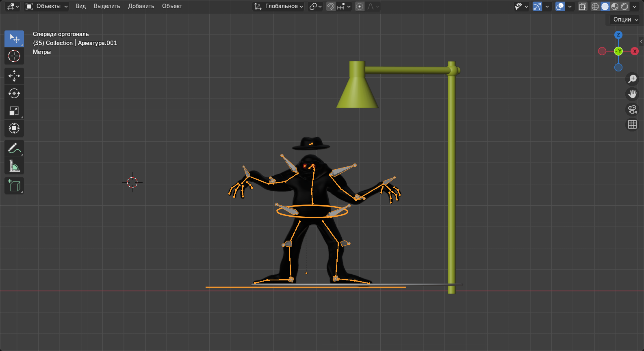The image size is (644, 351).
Task: Click the red X axis gizmo
Action: click(x=634, y=51)
